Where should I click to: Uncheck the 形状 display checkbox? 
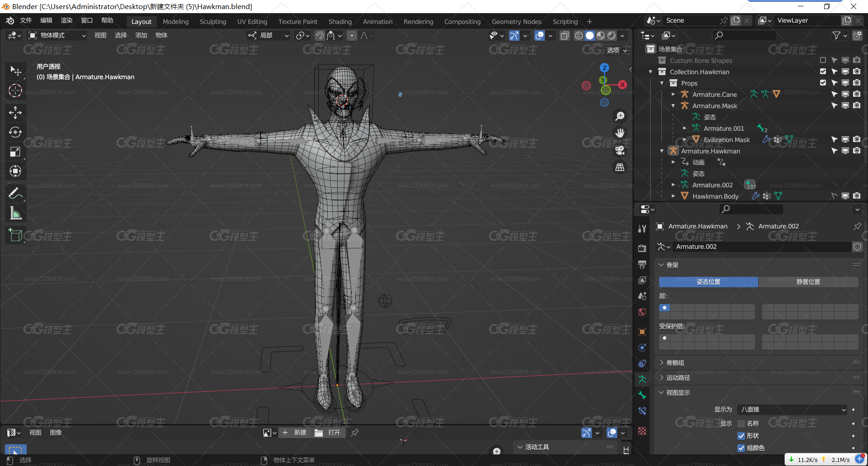741,436
